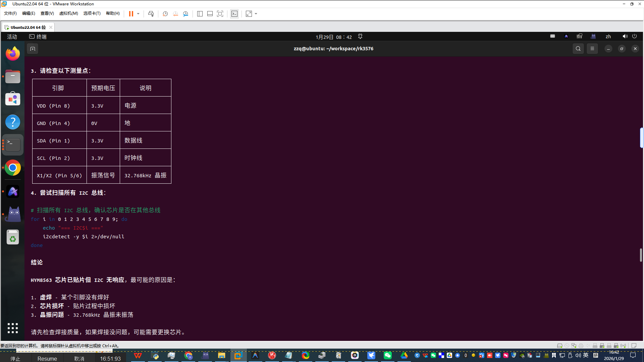Open the Trash icon in the dock
Viewport: 644px width, 362px height.
point(13,237)
